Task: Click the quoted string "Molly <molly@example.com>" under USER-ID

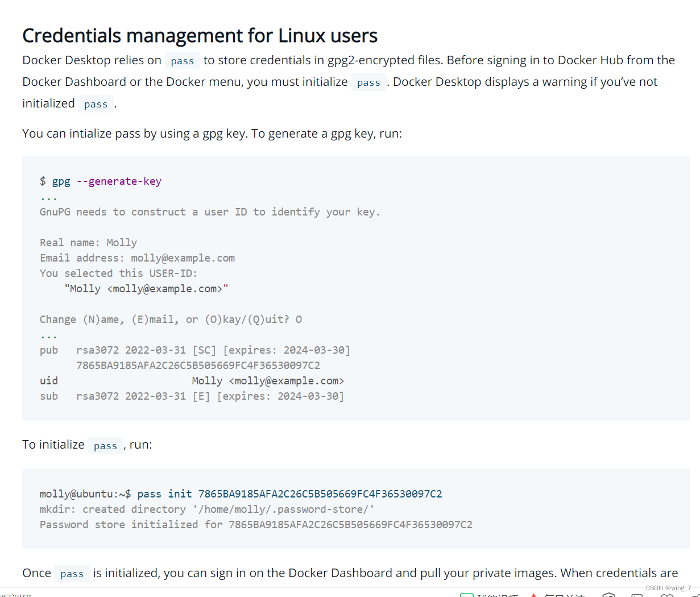Action: (146, 289)
